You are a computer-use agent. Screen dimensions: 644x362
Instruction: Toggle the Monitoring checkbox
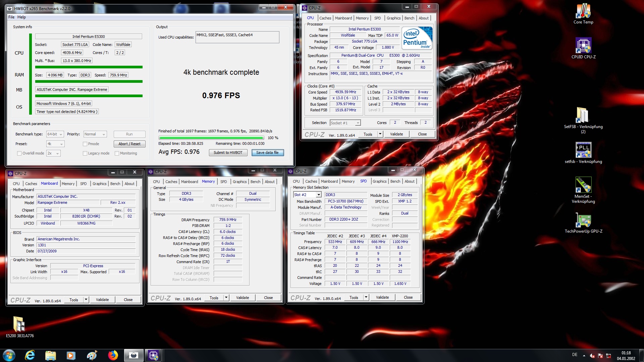click(x=117, y=153)
